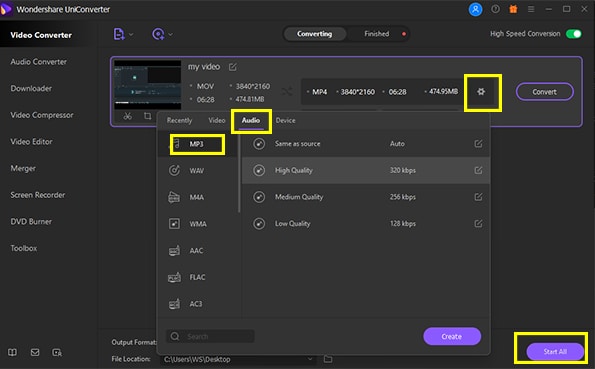Viewport: 595px width, 369px height.
Task: Open the hamburger menu icon
Action: point(531,9)
